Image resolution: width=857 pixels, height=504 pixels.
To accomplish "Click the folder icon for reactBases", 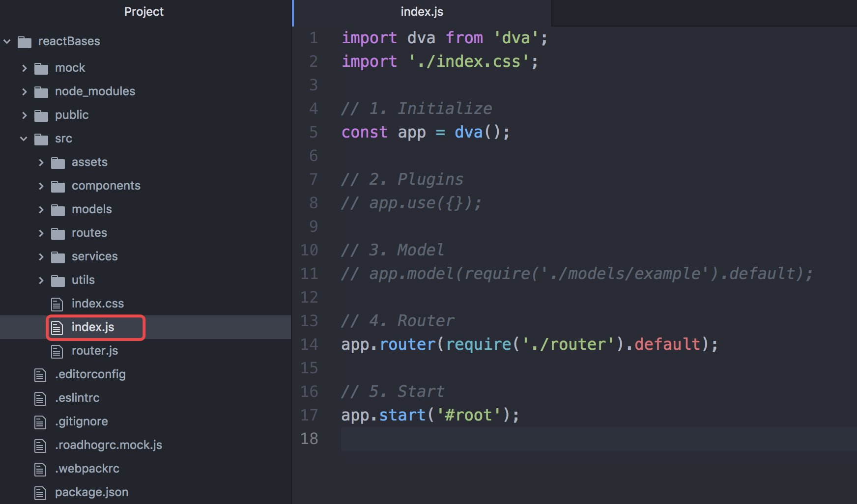I will (25, 41).
